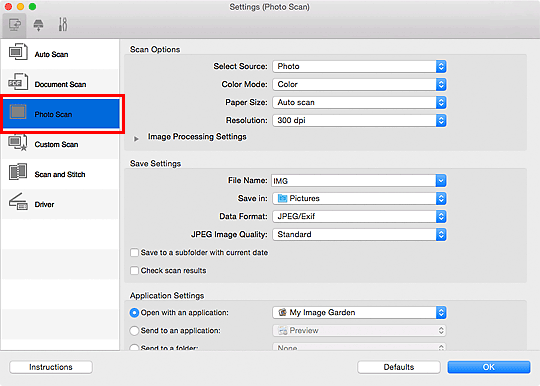Click in the File Name IMG text field
540x386 pixels.
coord(353,181)
